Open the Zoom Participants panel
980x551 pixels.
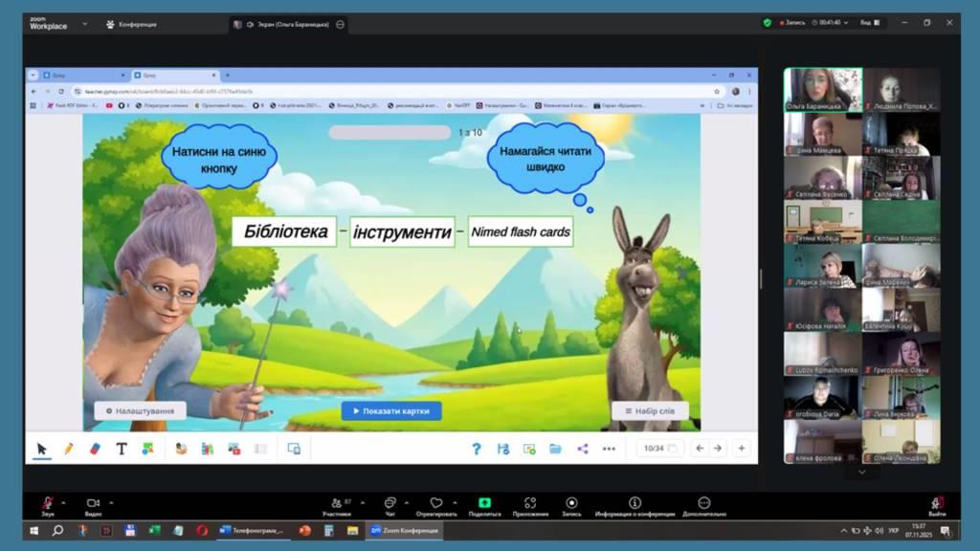pyautogui.click(x=335, y=503)
